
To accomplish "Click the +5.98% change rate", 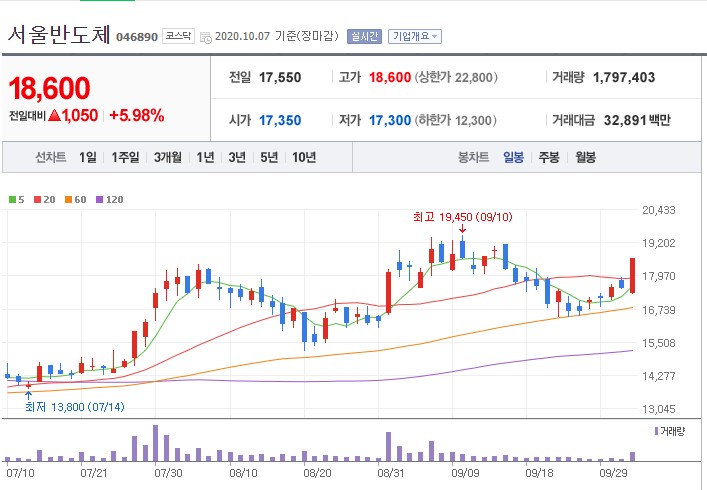I will point(137,116).
